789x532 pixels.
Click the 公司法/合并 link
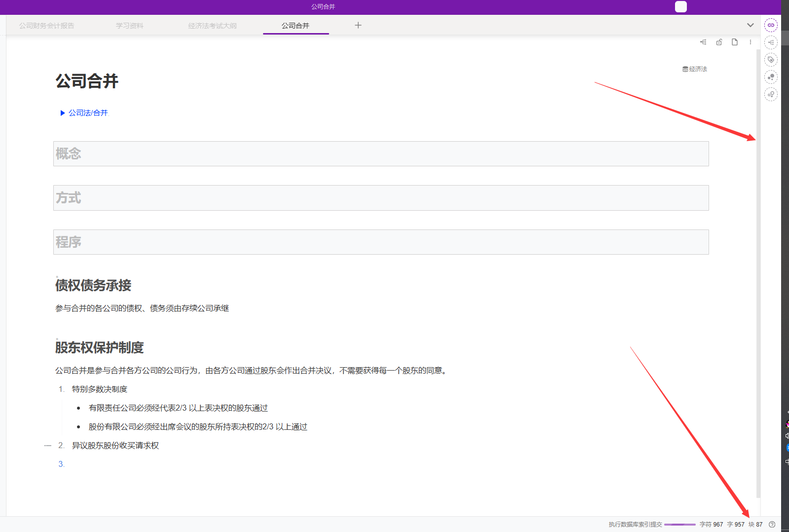[x=88, y=113]
